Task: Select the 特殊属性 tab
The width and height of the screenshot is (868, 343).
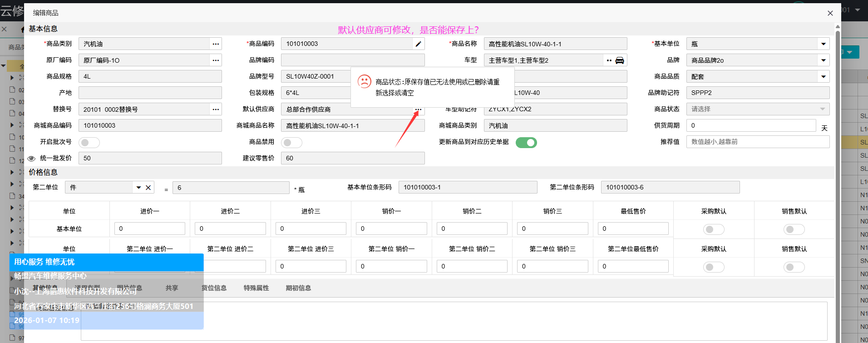Action: point(256,288)
